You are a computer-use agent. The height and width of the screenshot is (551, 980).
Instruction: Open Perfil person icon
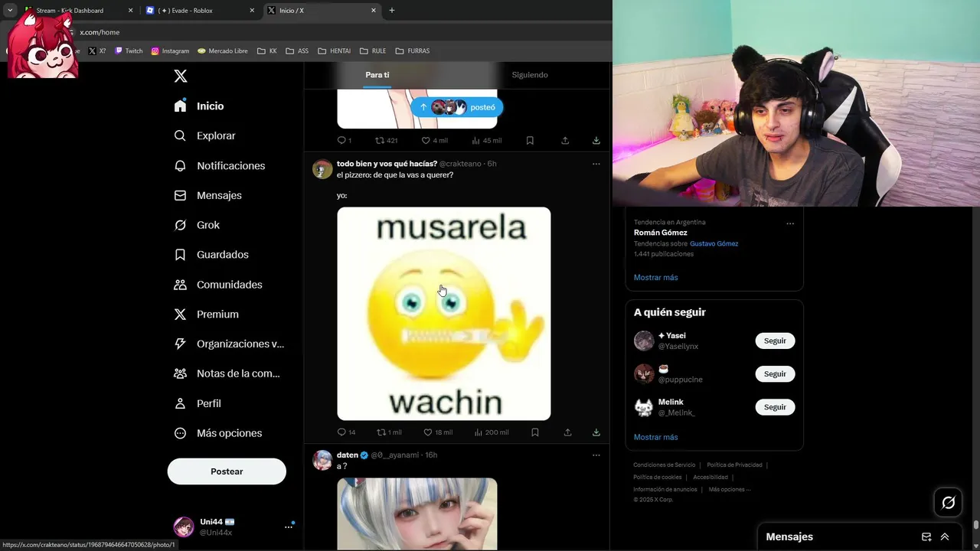click(x=180, y=403)
